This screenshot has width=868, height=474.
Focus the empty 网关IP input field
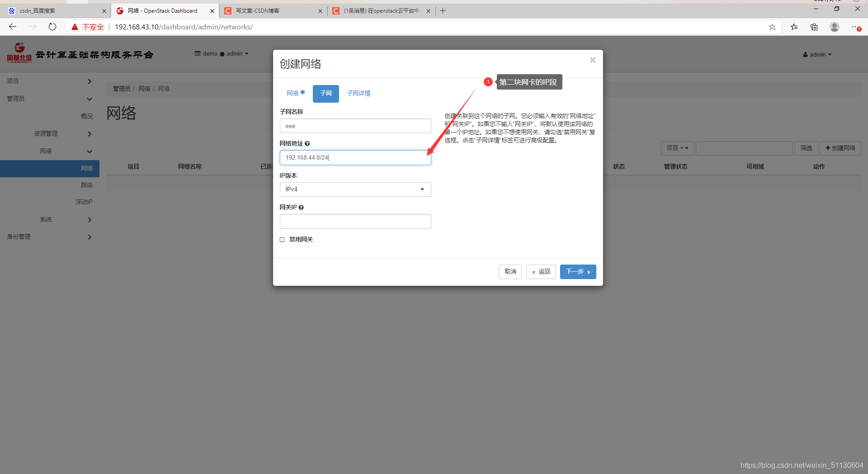(355, 221)
